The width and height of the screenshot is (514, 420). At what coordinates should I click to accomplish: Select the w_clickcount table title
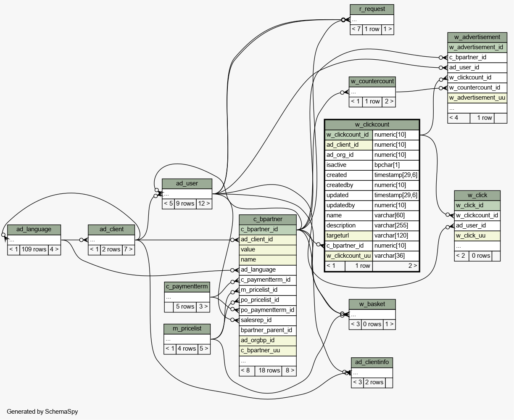coord(372,124)
